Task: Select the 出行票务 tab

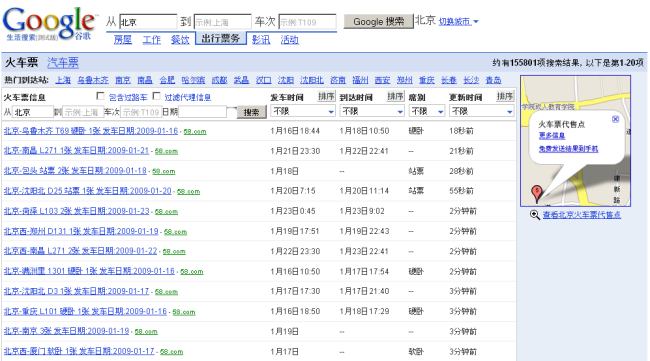Action: coord(221,39)
